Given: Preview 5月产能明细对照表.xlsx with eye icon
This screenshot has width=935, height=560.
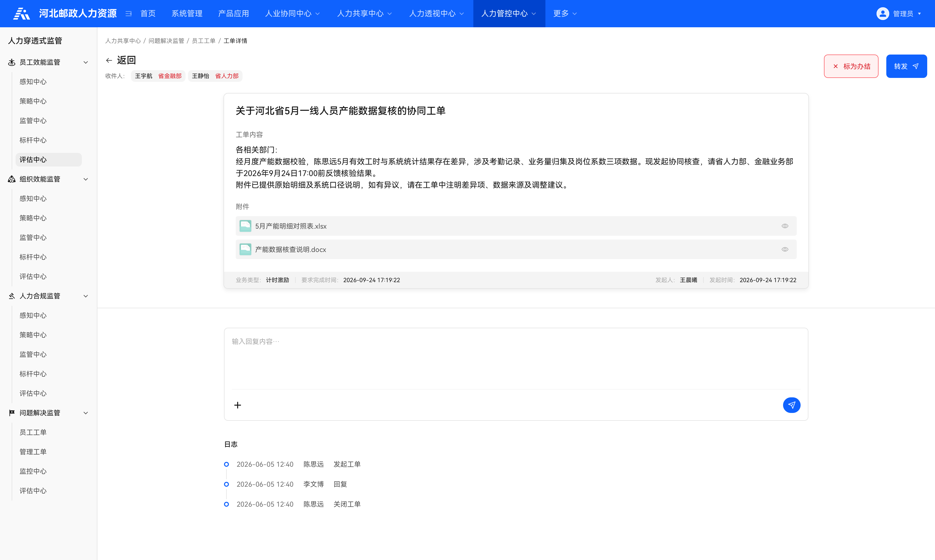Looking at the screenshot, I should click(785, 226).
